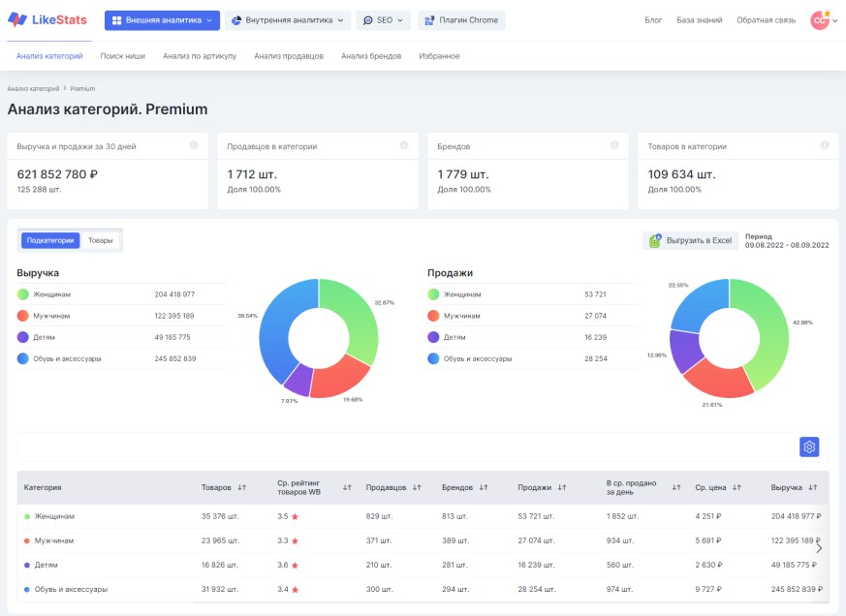Image resolution: width=846 pixels, height=616 pixels.
Task: Click the LikeStats logo icon
Action: point(17,20)
